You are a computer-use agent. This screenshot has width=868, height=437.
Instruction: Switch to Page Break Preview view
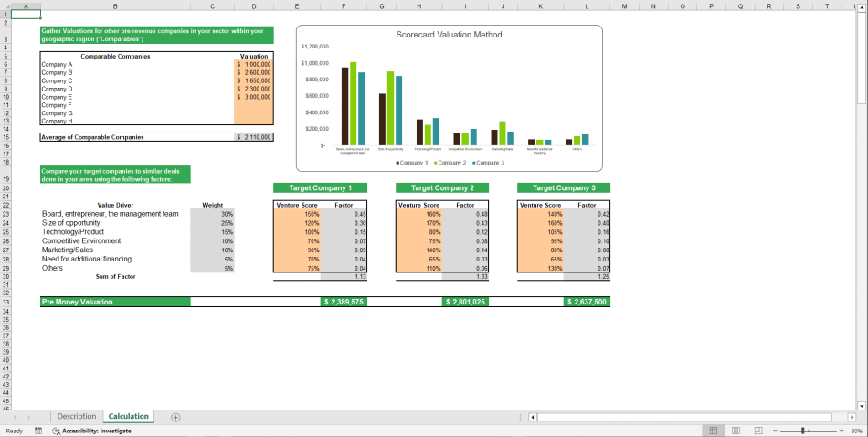tap(757, 431)
